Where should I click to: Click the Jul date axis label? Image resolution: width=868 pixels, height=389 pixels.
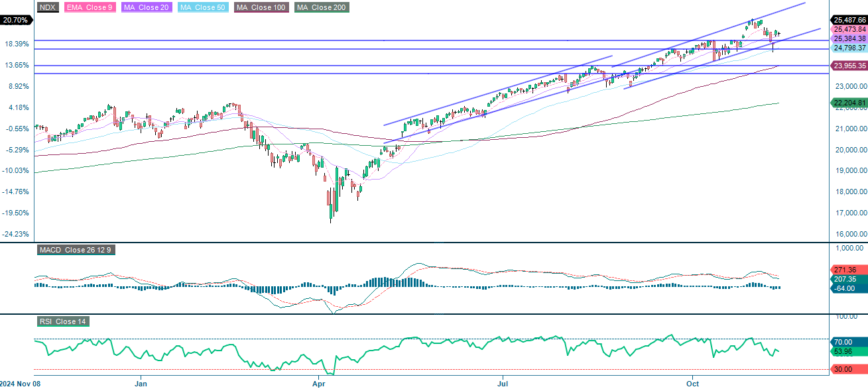click(503, 383)
